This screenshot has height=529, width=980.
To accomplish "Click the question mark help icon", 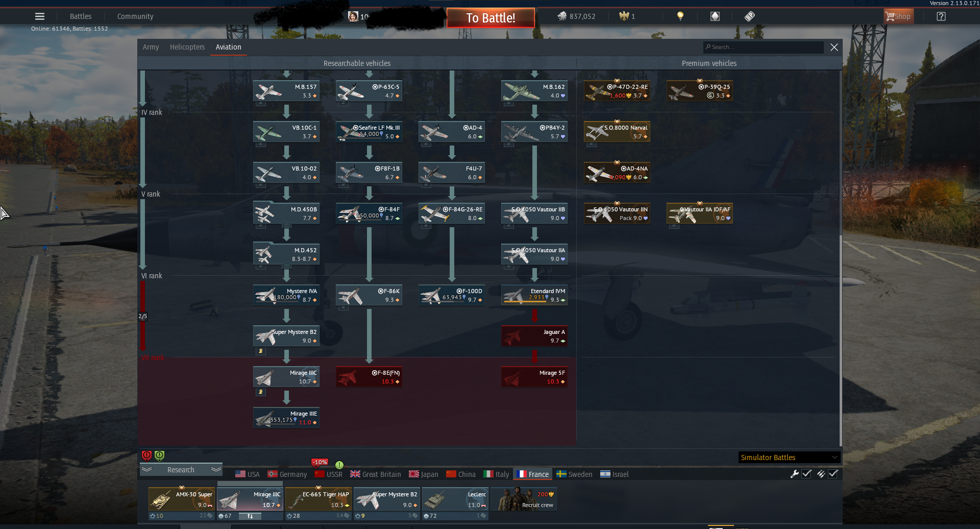I will tap(941, 16).
